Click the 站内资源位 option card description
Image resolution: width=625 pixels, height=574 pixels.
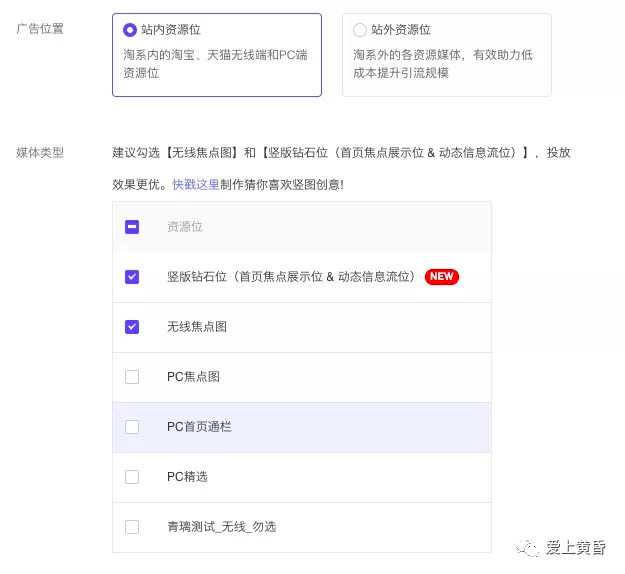pyautogui.click(x=215, y=64)
